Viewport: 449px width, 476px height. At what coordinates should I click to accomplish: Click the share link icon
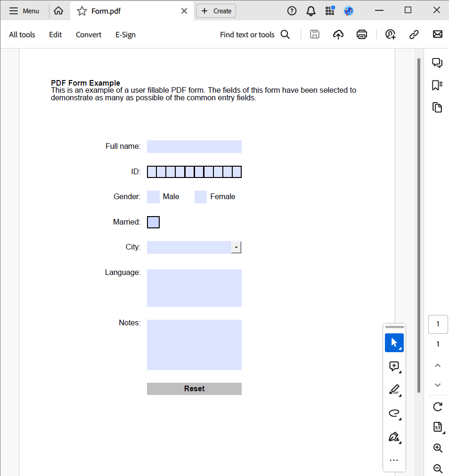click(414, 34)
